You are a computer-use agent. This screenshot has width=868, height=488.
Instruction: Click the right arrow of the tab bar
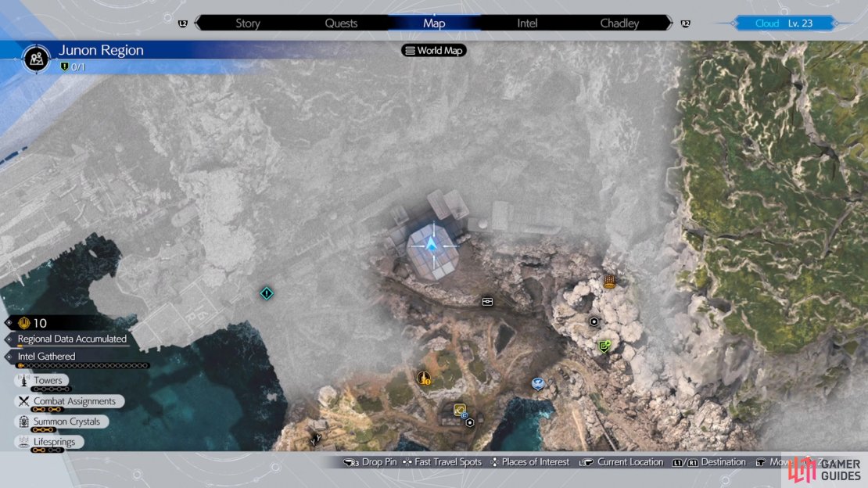[x=669, y=23]
